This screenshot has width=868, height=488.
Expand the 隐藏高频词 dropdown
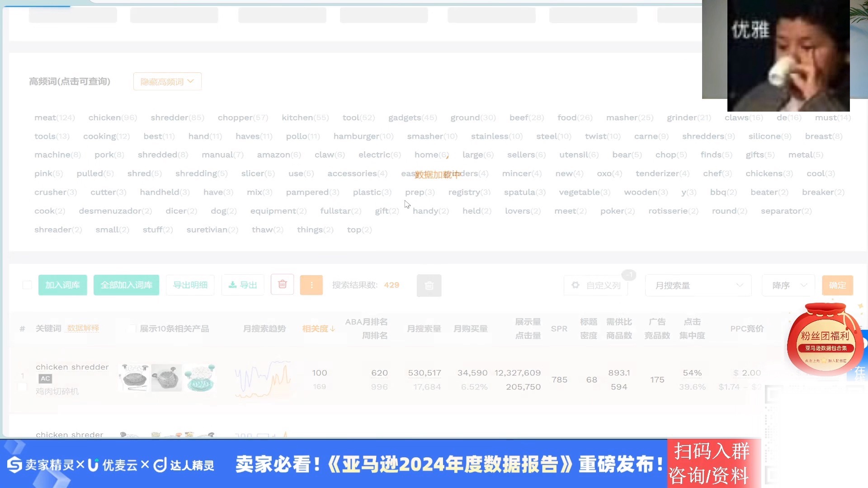pyautogui.click(x=167, y=81)
